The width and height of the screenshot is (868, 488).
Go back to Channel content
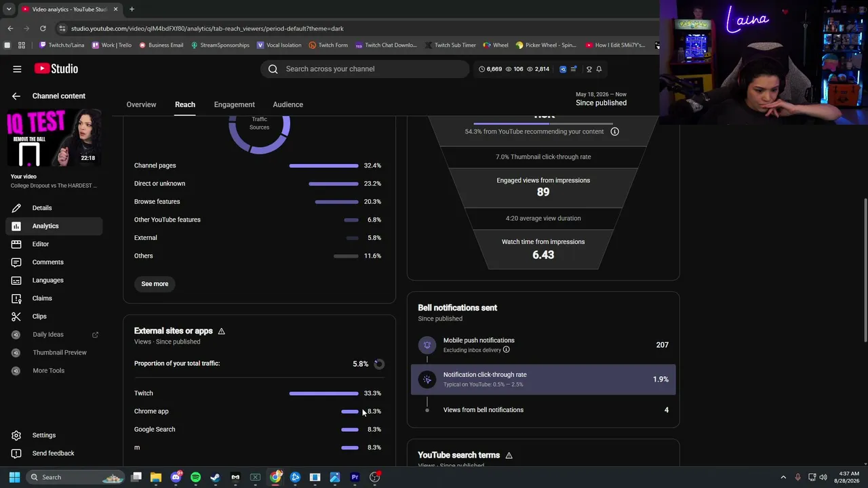[x=16, y=96]
